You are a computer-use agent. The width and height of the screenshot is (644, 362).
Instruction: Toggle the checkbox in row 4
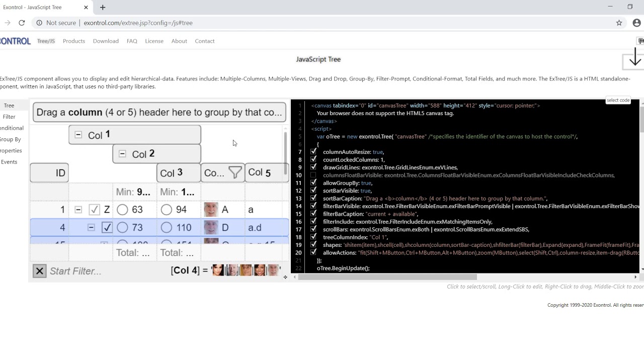(107, 227)
